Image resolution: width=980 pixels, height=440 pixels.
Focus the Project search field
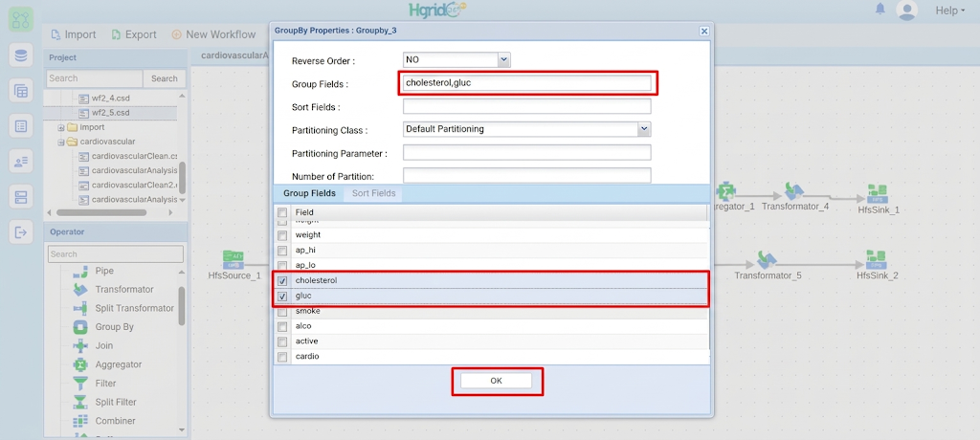coord(95,78)
